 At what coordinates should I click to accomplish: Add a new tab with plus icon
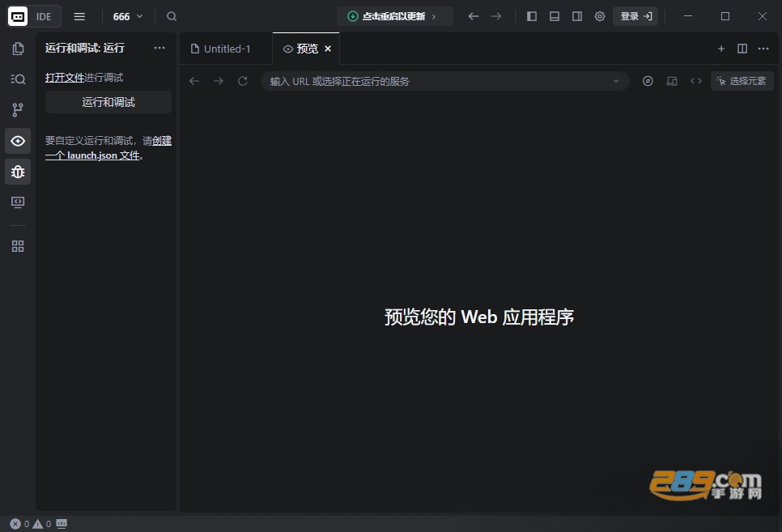(721, 49)
